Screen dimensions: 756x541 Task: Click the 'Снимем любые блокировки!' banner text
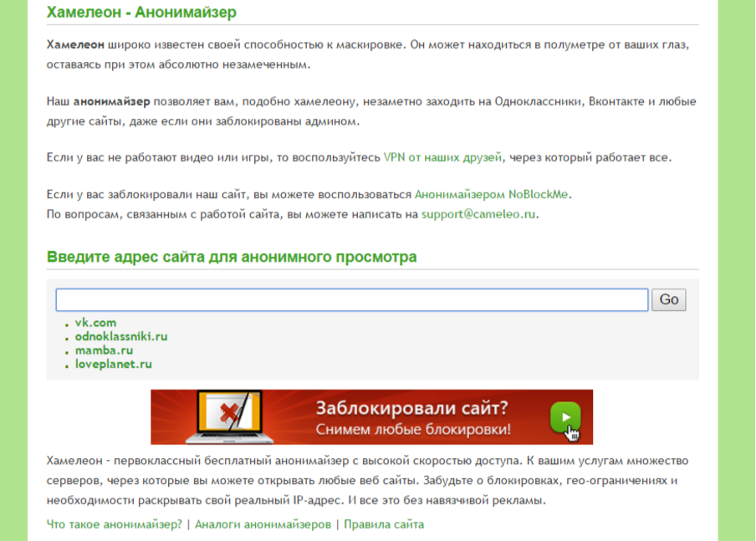[x=413, y=429]
